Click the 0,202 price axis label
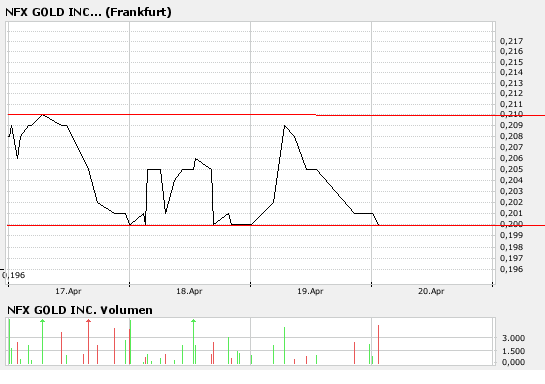Viewport: 545px width, 384px height. click(x=511, y=202)
